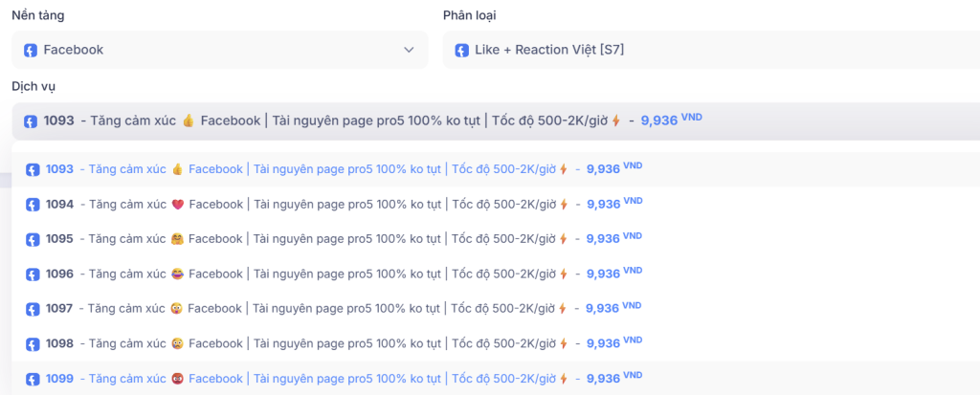Click the Facebook icon in the platform field
Image resolution: width=980 pixels, height=395 pixels.
31,50
